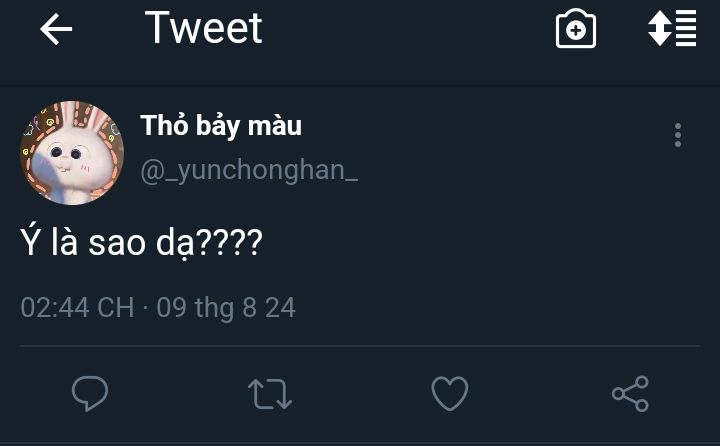Like the tweet with heart icon
The width and height of the screenshot is (720, 446).
(450, 393)
